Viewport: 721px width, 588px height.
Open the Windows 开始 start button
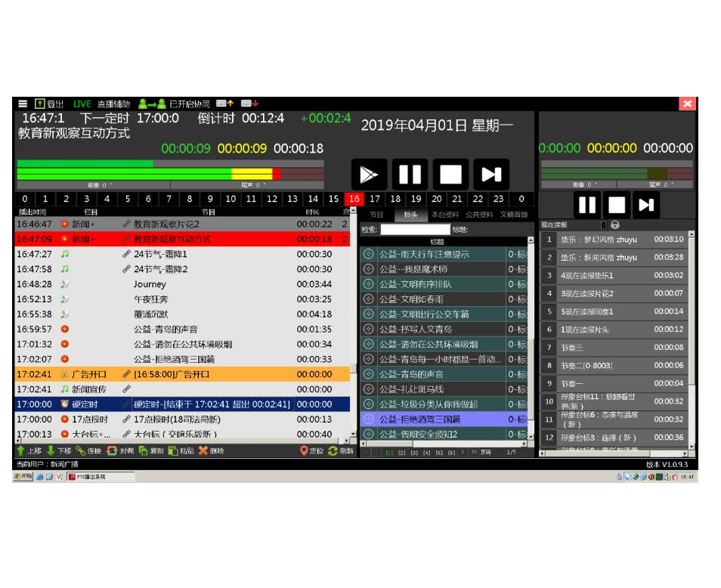tap(23, 477)
